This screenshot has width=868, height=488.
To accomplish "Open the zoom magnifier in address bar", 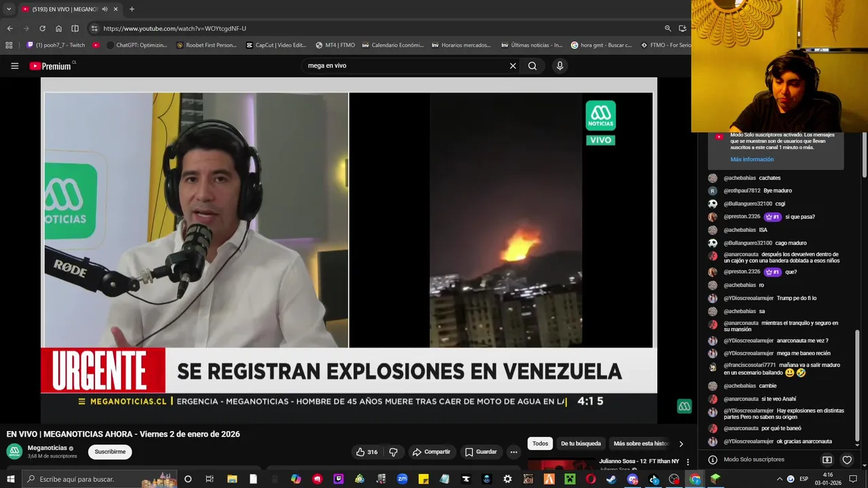I will 668,28.
